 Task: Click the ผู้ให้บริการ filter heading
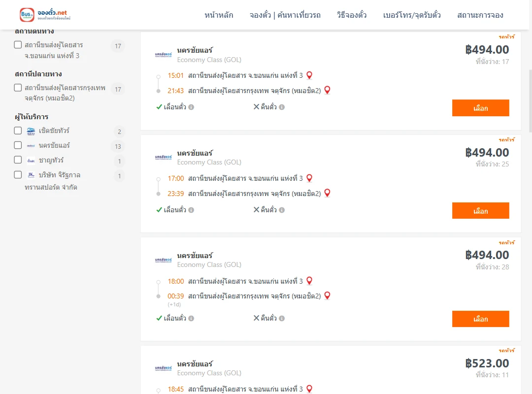click(x=32, y=117)
